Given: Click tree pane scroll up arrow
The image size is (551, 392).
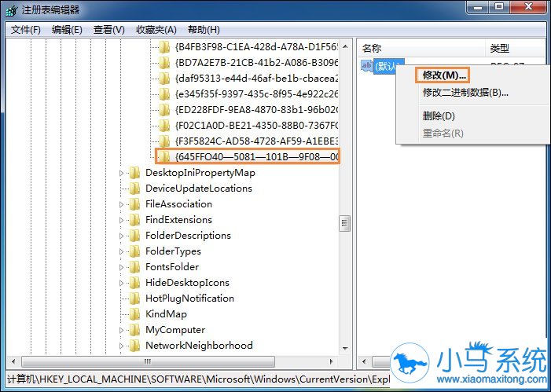Looking at the screenshot, I should click(x=345, y=46).
